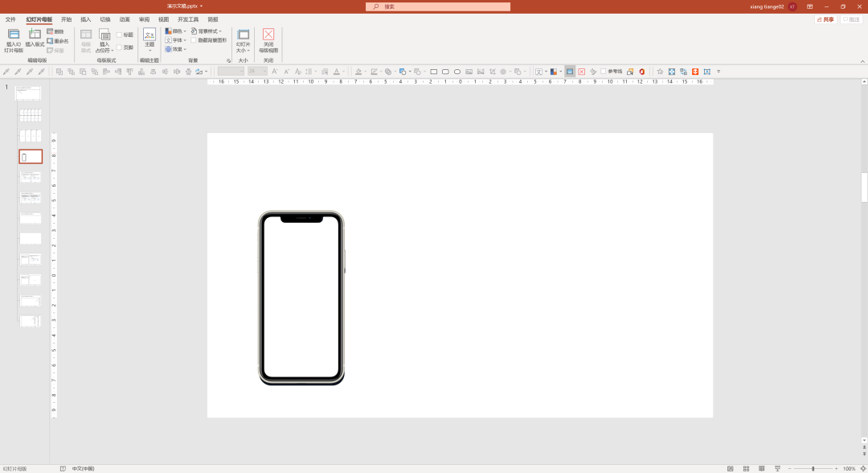Select the first slide master thumbnail
The image size is (868, 473).
pyautogui.click(x=28, y=93)
